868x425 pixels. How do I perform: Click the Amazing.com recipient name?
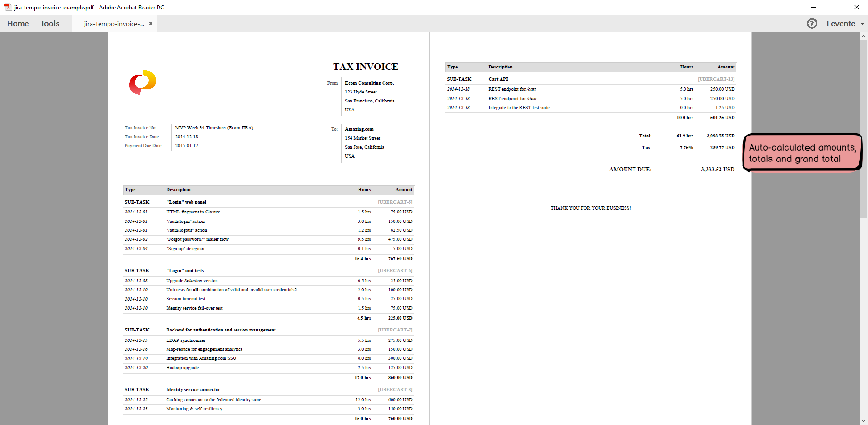(359, 129)
